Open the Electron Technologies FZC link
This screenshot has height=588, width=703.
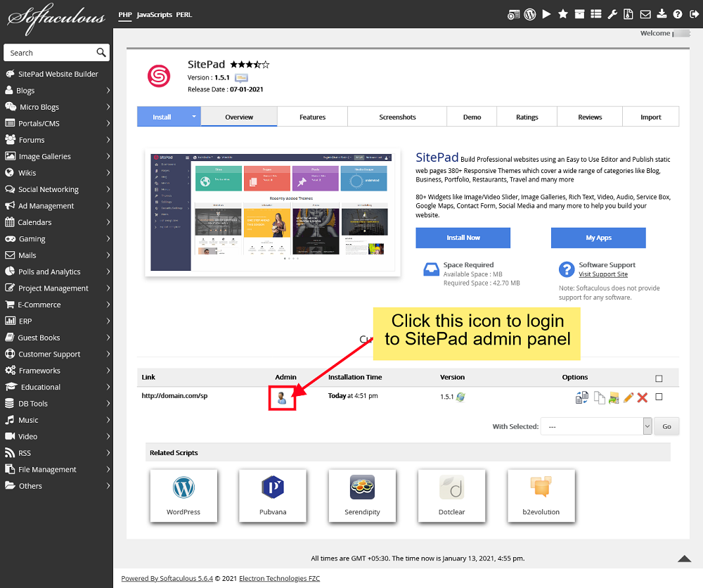click(x=279, y=578)
